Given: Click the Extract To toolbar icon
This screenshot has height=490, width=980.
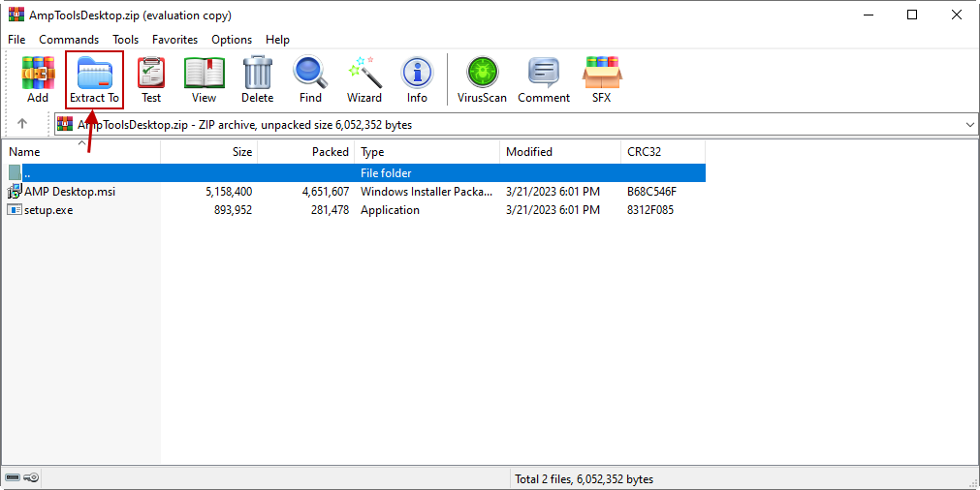Looking at the screenshot, I should coord(94,79).
